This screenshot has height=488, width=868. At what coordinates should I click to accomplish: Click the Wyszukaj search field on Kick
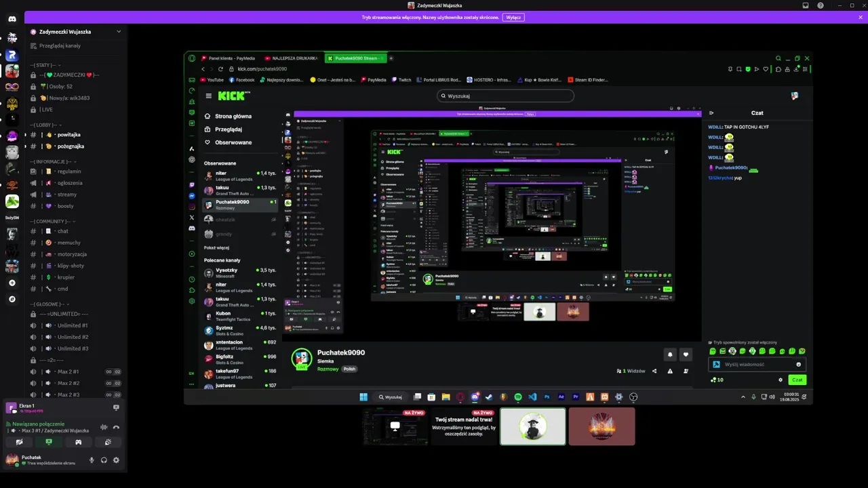[505, 96]
